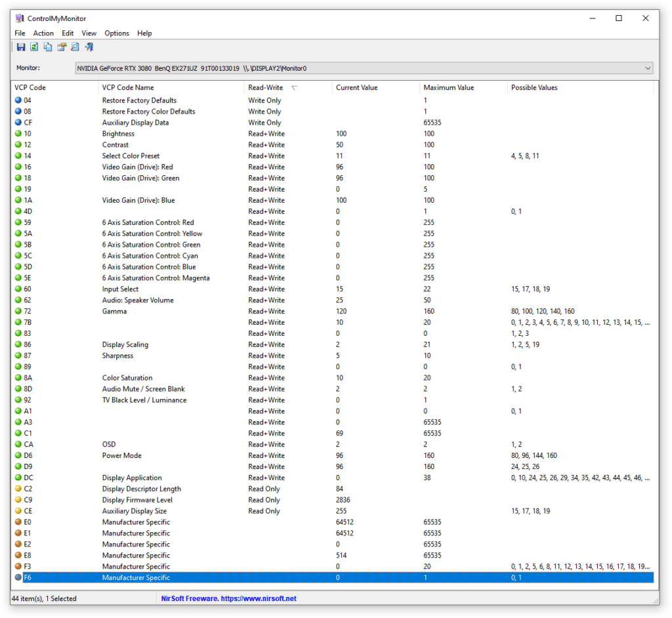672x618 pixels.
Task: Open the File menu
Action: (x=20, y=33)
